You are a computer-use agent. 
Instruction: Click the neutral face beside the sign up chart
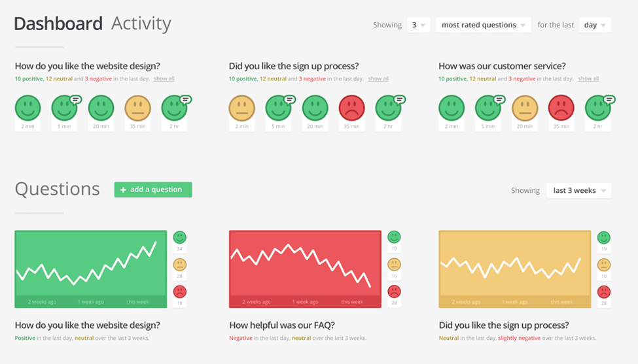pyautogui.click(x=603, y=265)
